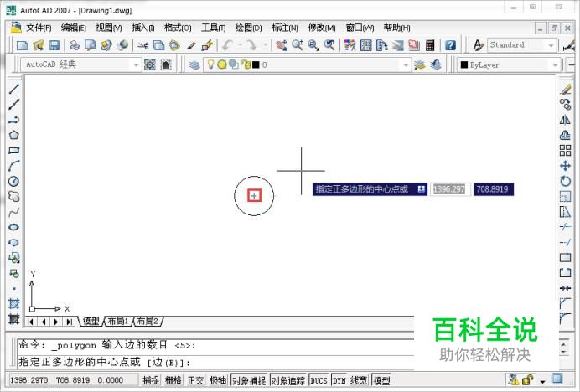Select the Offset tool
This screenshot has width=580, height=392.
pos(565,135)
